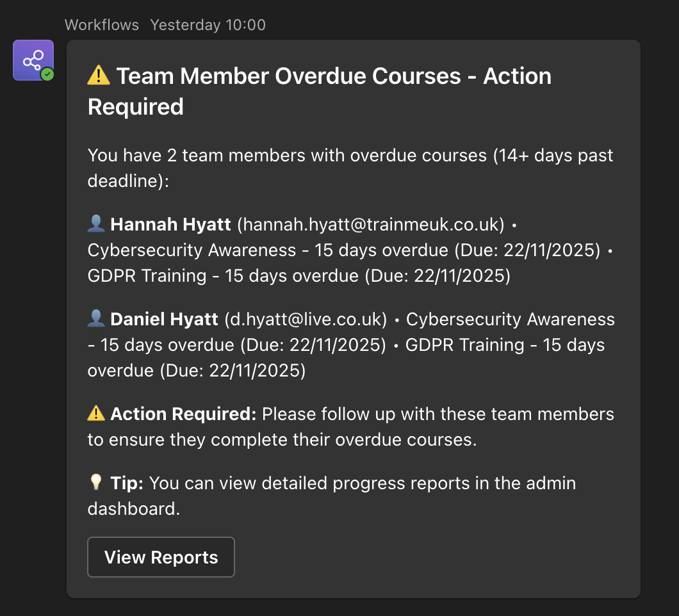Click the warning triangle emoji in the message title
The height and width of the screenshot is (616, 679).
pos(97,75)
